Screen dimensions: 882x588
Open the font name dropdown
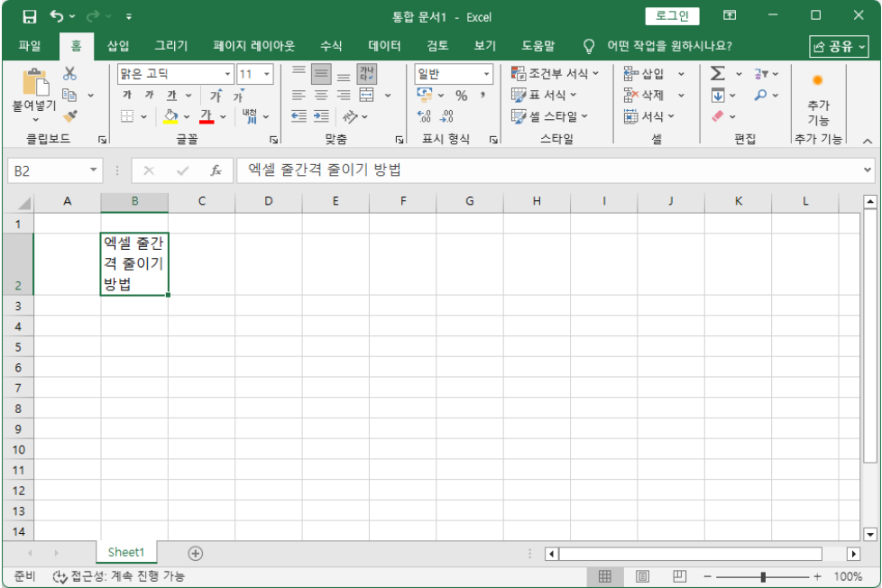(x=228, y=74)
